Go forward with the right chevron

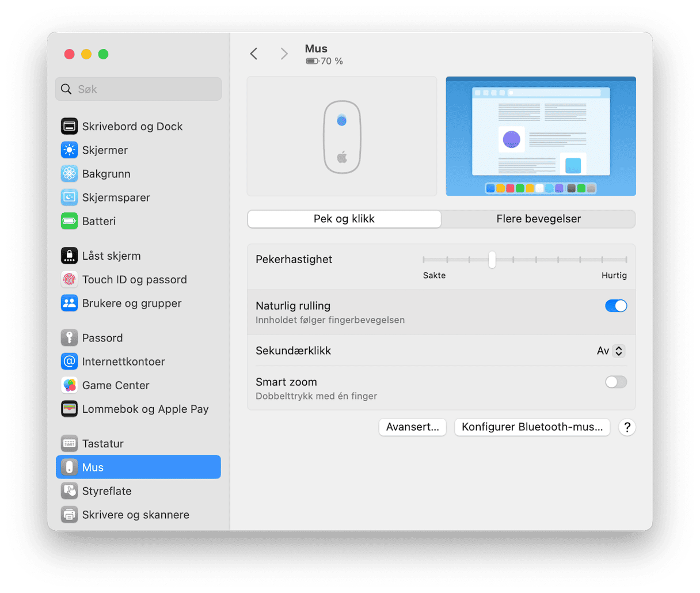[284, 54]
